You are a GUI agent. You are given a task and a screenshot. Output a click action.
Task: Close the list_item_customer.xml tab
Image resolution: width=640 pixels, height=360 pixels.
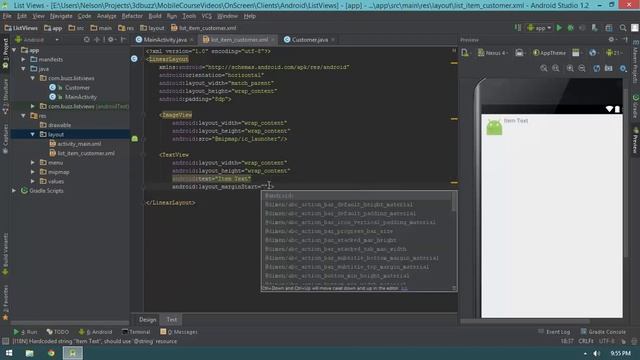pyautogui.click(x=273, y=40)
